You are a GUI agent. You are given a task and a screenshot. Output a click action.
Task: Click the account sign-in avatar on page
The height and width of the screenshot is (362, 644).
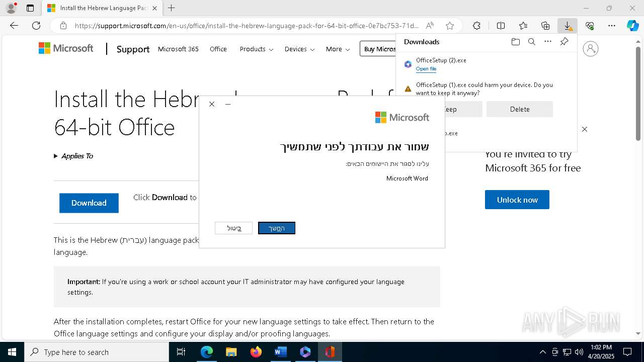[591, 49]
